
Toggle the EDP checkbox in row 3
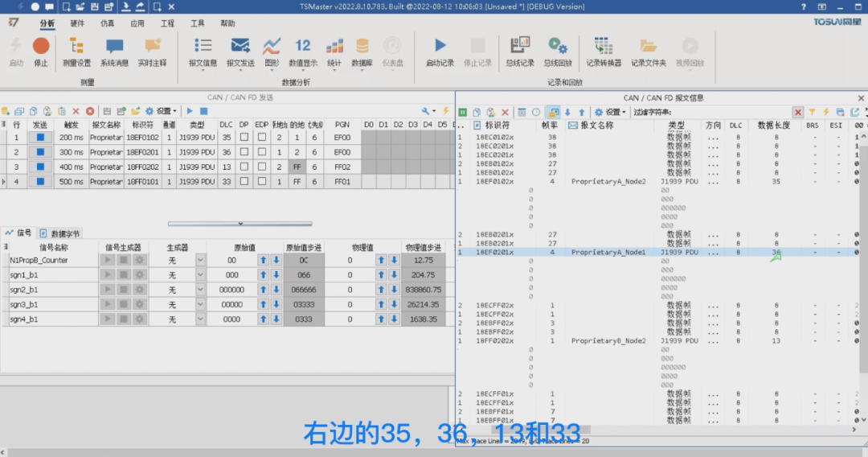click(261, 167)
